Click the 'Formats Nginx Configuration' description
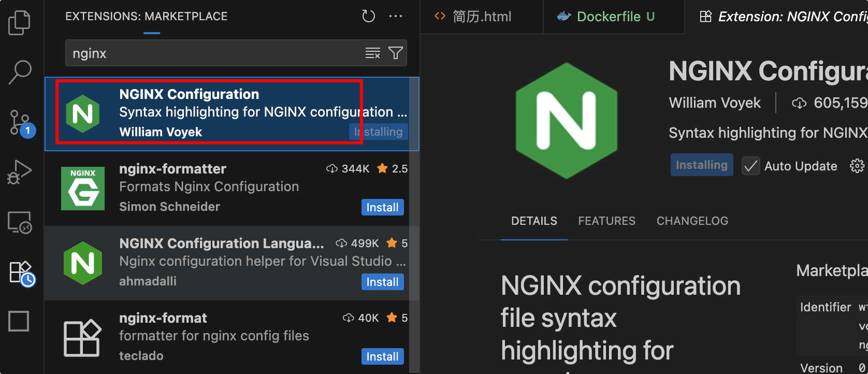 (209, 186)
